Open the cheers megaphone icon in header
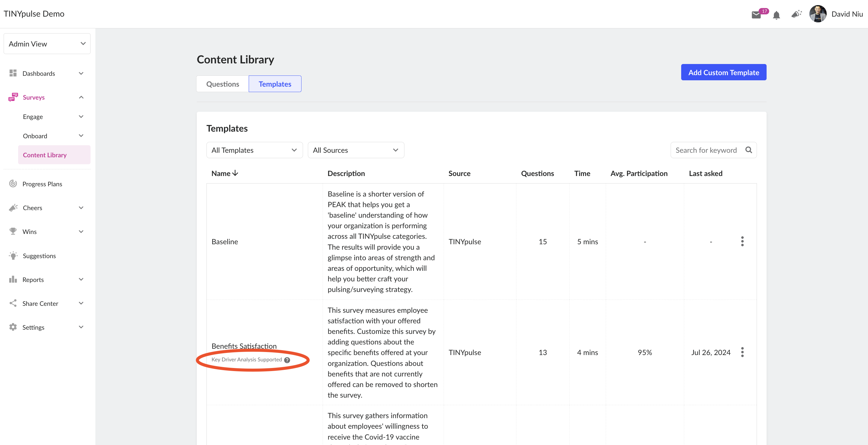This screenshot has height=445, width=868. [x=796, y=14]
